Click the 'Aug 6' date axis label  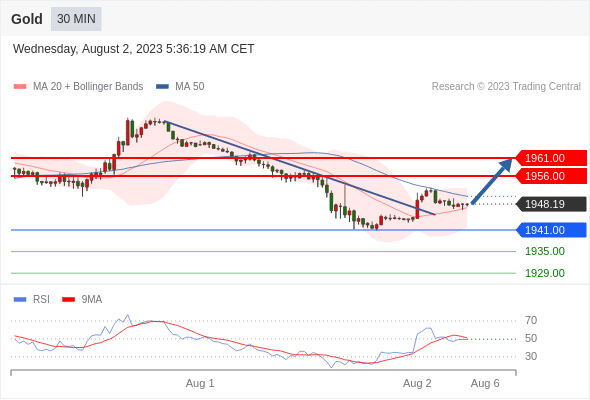tap(485, 383)
